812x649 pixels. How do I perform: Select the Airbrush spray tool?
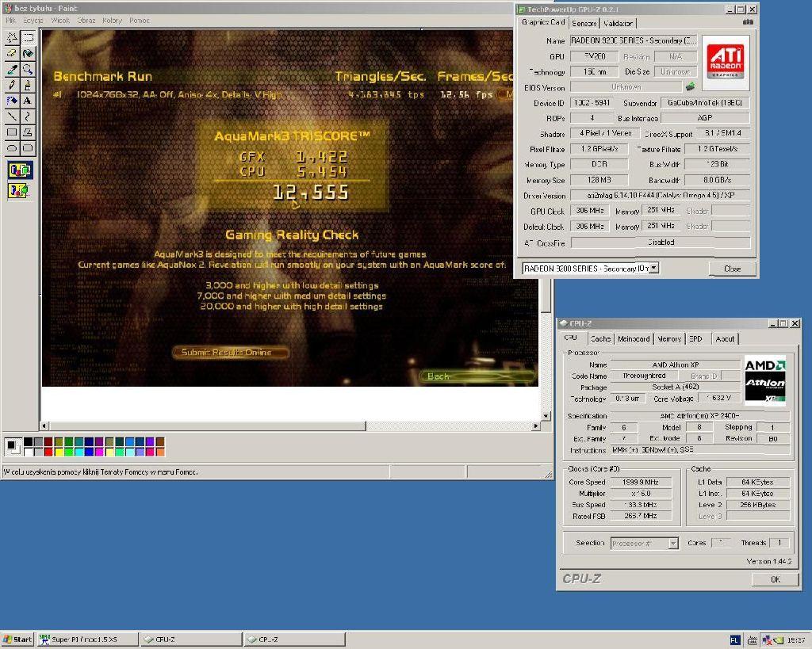(11, 101)
